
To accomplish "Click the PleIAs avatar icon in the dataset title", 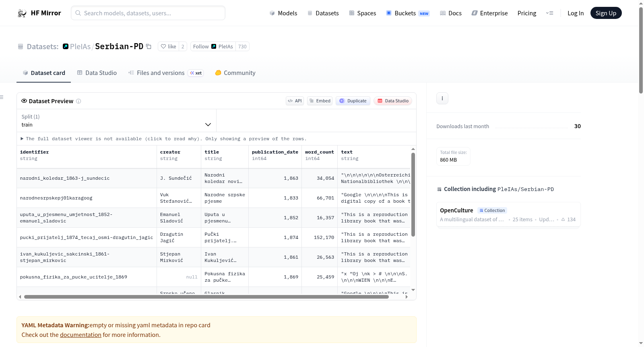I will [x=66, y=46].
